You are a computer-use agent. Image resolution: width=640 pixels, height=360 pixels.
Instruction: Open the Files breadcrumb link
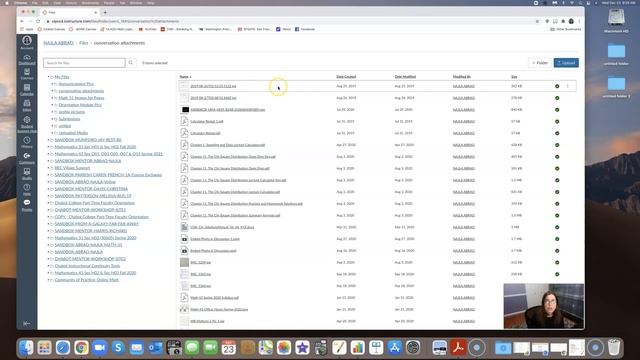click(84, 43)
